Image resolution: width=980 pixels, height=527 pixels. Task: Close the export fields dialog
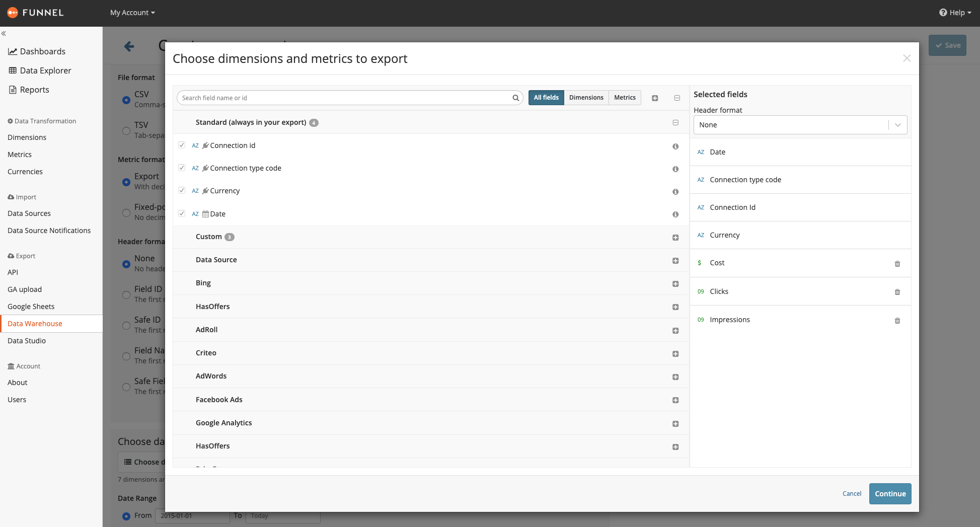907,58
